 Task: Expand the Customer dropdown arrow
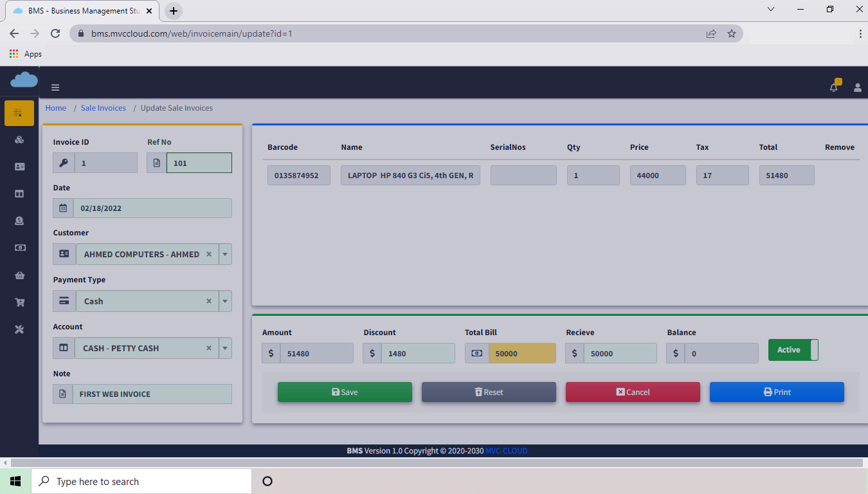click(x=225, y=254)
